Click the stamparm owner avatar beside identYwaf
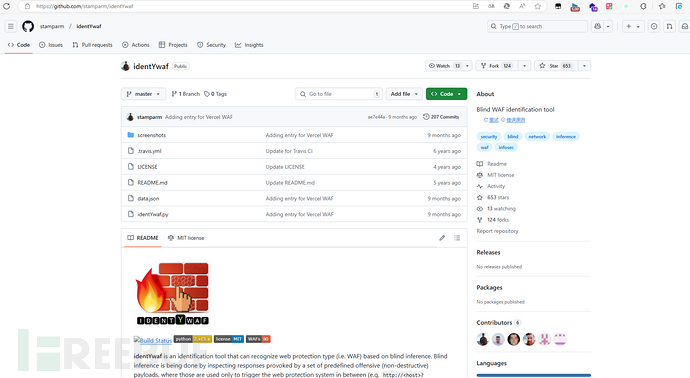The height and width of the screenshot is (378, 690). 125,66
